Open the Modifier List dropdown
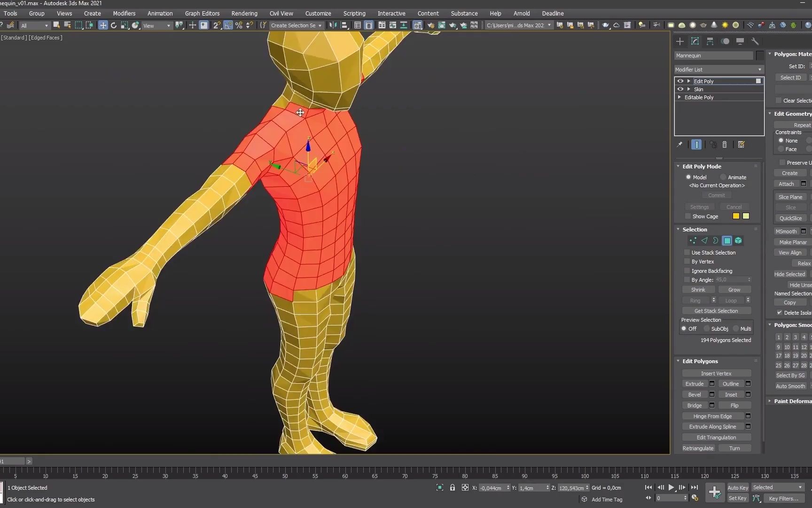812x508 pixels. (759, 69)
